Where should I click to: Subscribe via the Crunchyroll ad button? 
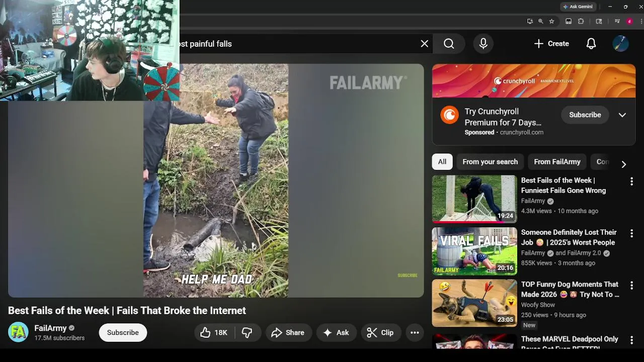click(585, 115)
